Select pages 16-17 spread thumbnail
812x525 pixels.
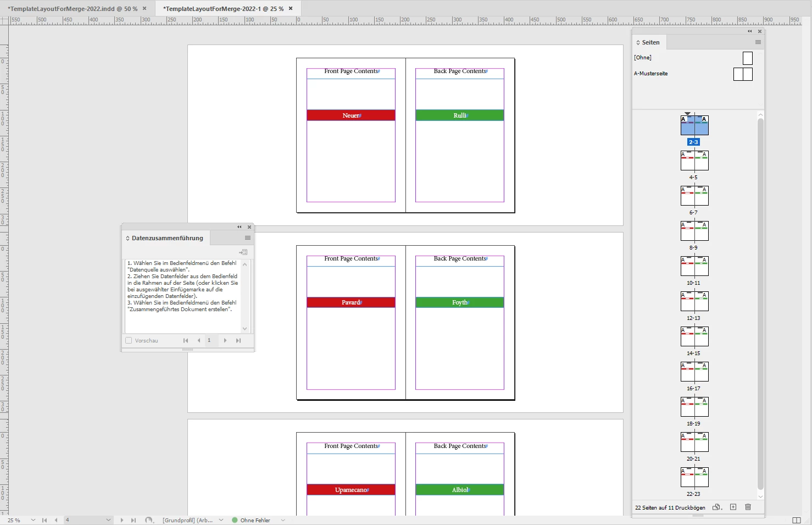[694, 372]
